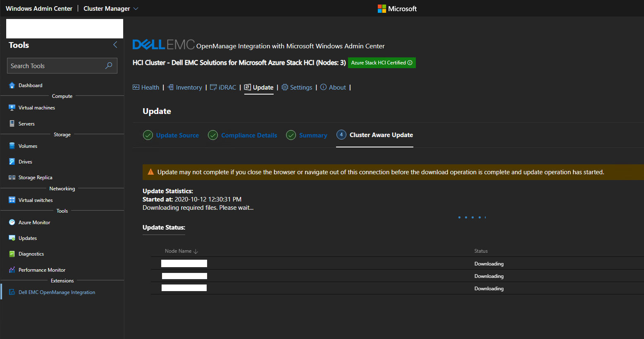Click the Virtual switches icon
This screenshot has width=644, height=339.
coord(12,200)
